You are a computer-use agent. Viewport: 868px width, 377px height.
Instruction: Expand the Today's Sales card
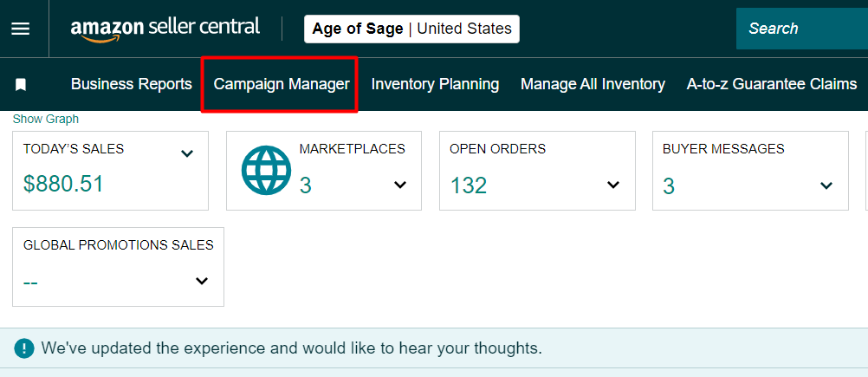tap(186, 154)
